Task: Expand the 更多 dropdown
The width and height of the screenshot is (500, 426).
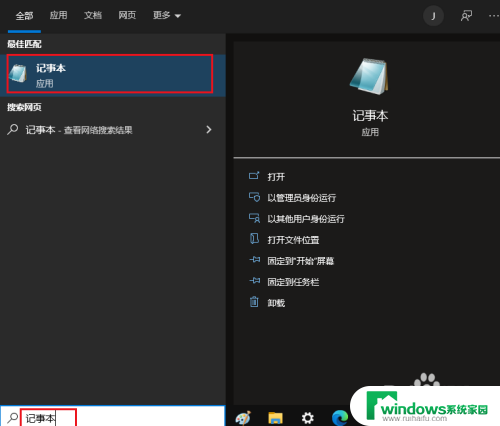Action: 166,15
